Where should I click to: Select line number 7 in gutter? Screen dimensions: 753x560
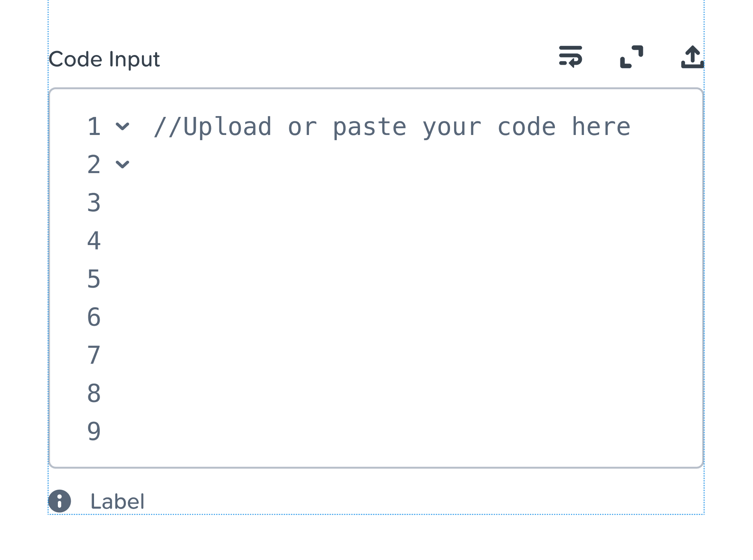pos(94,355)
